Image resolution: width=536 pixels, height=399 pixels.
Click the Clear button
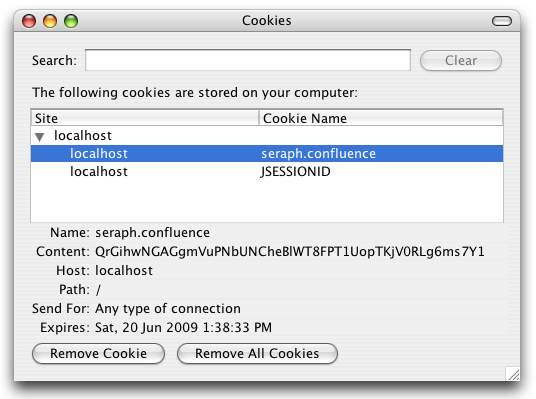click(461, 61)
